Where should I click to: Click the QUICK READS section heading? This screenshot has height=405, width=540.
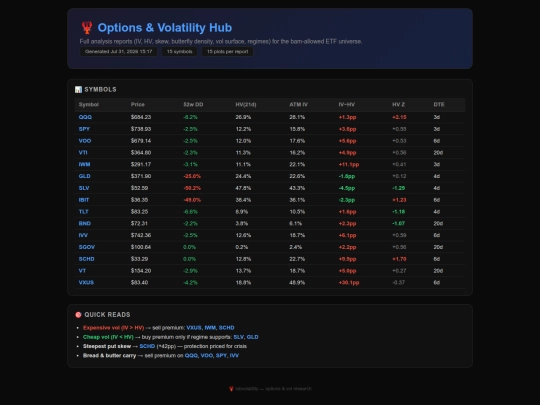click(107, 315)
